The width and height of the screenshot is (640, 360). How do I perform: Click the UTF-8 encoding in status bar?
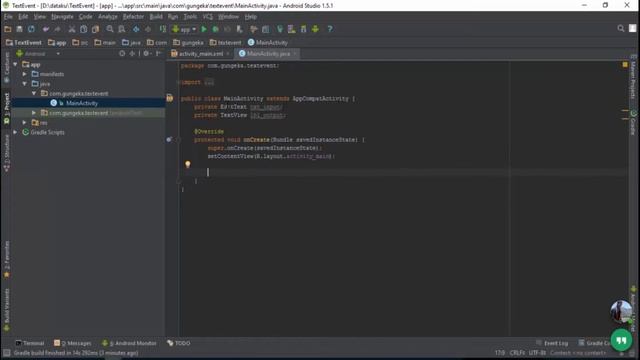pyautogui.click(x=537, y=353)
